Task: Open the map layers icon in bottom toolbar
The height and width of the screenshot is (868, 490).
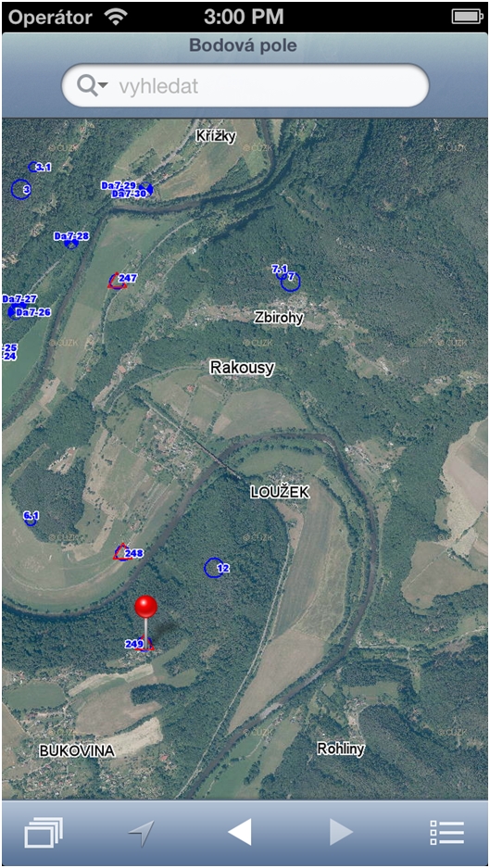Action: pyautogui.click(x=44, y=833)
